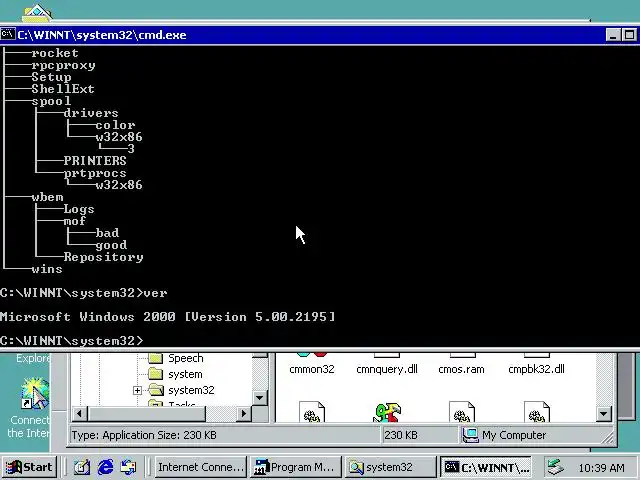
Task: Switch to system32 Explorer taskbar button
Action: click(390, 467)
